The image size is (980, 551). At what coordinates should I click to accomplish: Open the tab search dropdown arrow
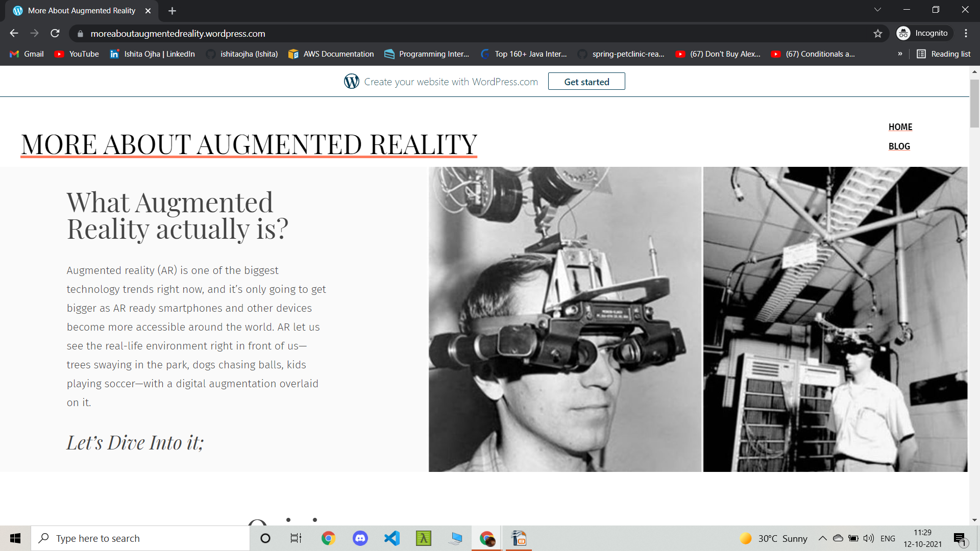(877, 10)
